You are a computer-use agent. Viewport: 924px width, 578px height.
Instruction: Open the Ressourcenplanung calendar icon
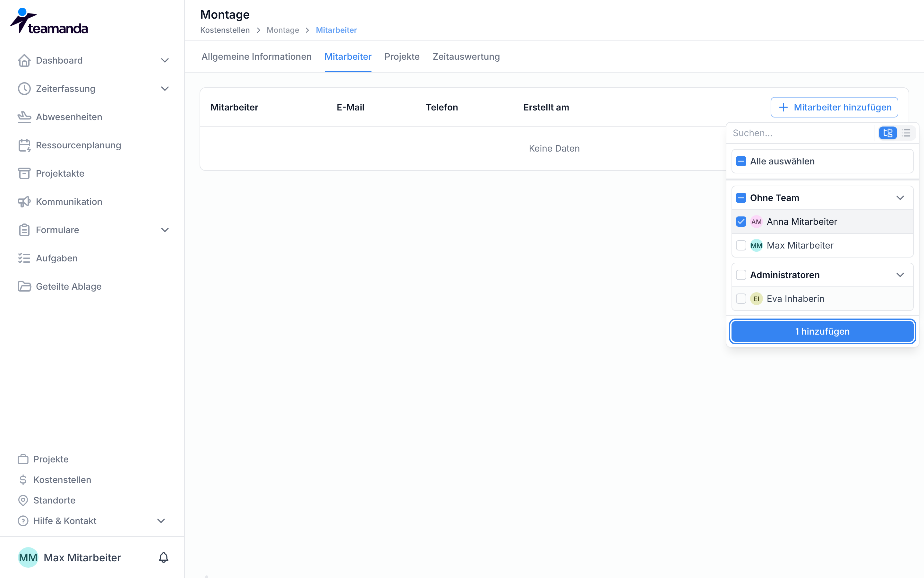pyautogui.click(x=24, y=145)
